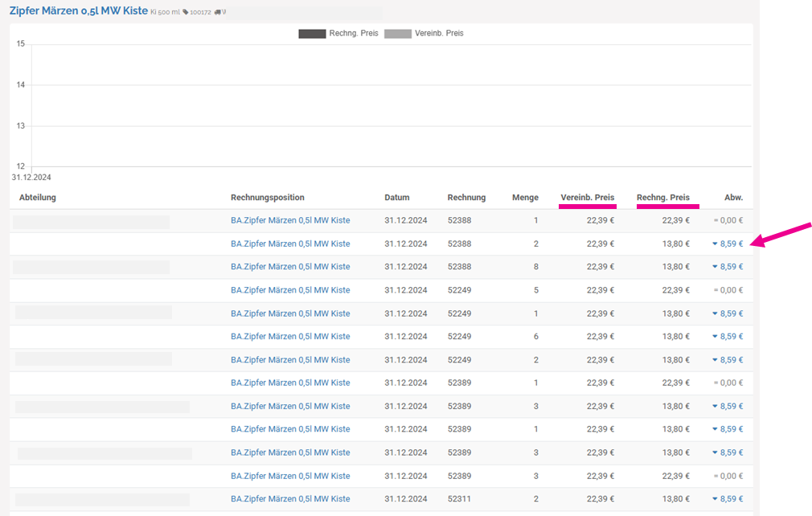
Task: Select invoice number 52388 in the quantity 8 row
Action: 459,267
